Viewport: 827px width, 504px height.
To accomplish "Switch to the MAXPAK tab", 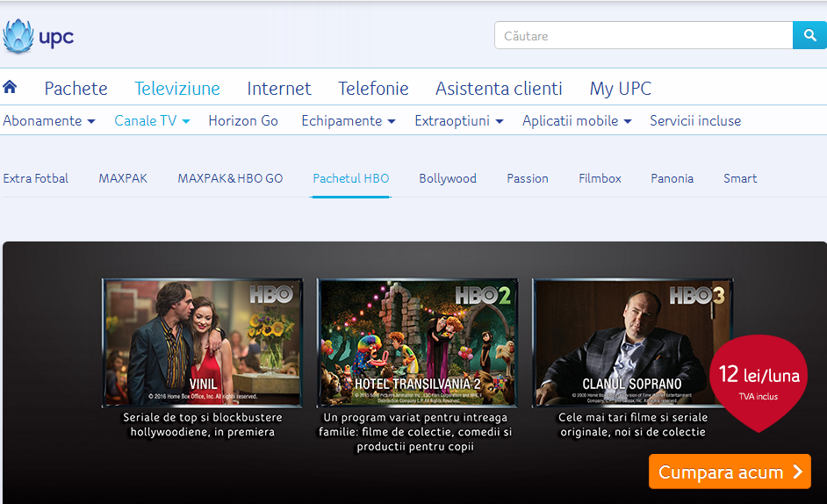I will 123,178.
